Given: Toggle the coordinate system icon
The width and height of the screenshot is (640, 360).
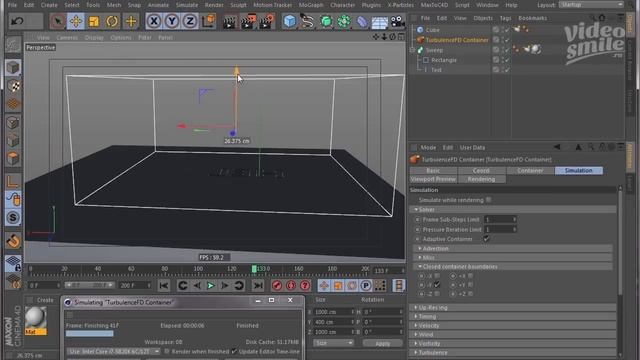Looking at the screenshot, I should (x=208, y=21).
